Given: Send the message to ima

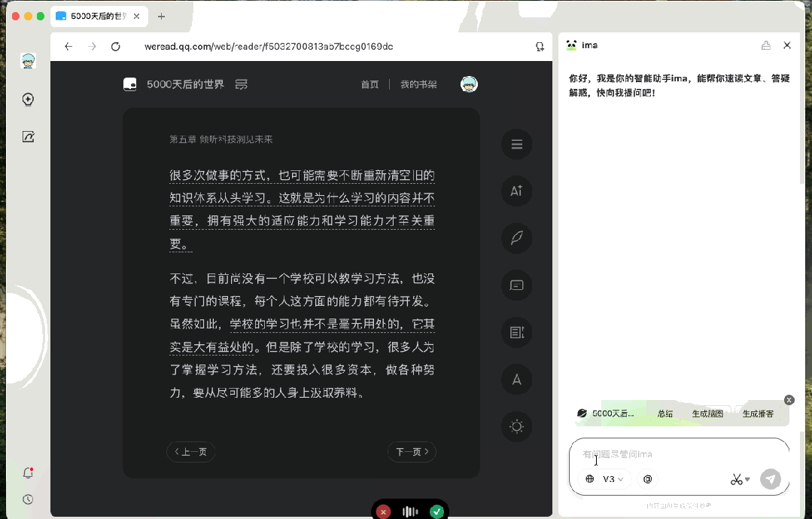Looking at the screenshot, I should 771,479.
